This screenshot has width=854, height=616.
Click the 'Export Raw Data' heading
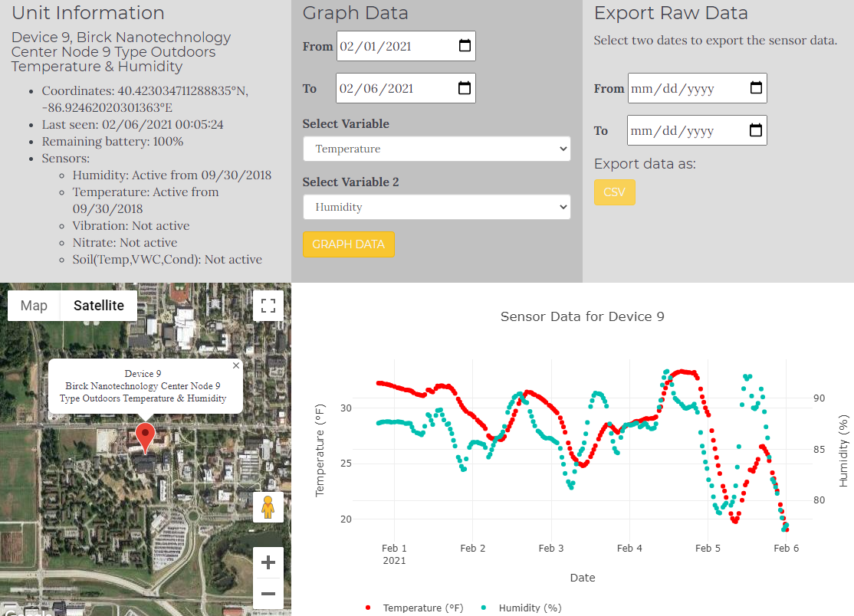click(x=671, y=13)
